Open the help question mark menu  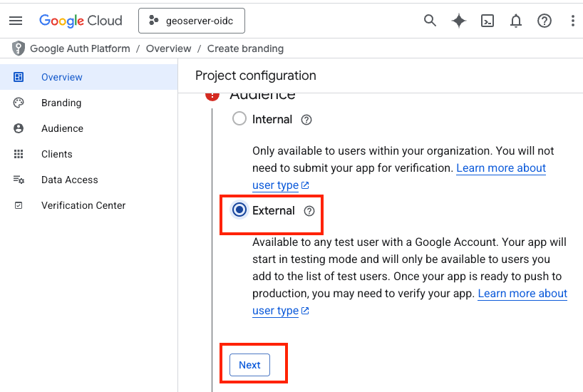(x=545, y=21)
